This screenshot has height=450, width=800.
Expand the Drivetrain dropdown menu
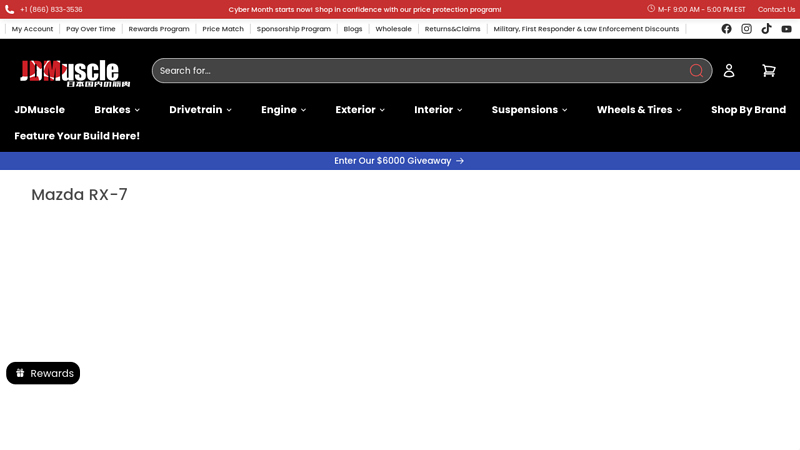tap(200, 110)
